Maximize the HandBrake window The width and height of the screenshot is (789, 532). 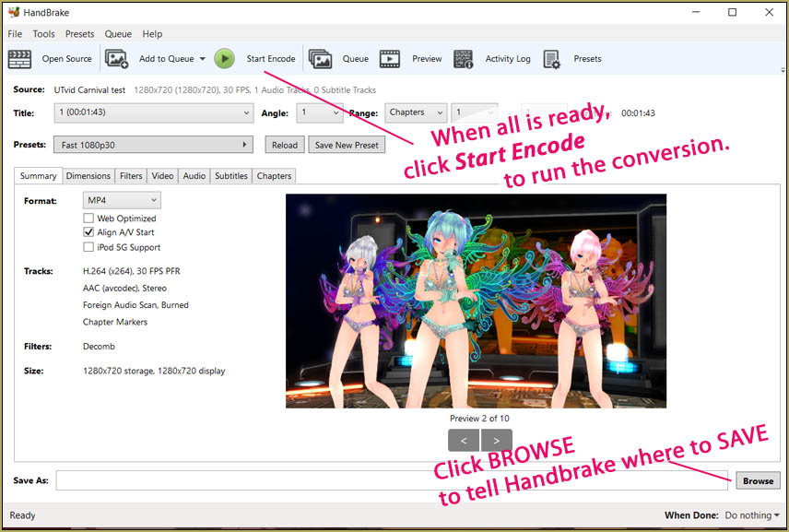point(732,12)
